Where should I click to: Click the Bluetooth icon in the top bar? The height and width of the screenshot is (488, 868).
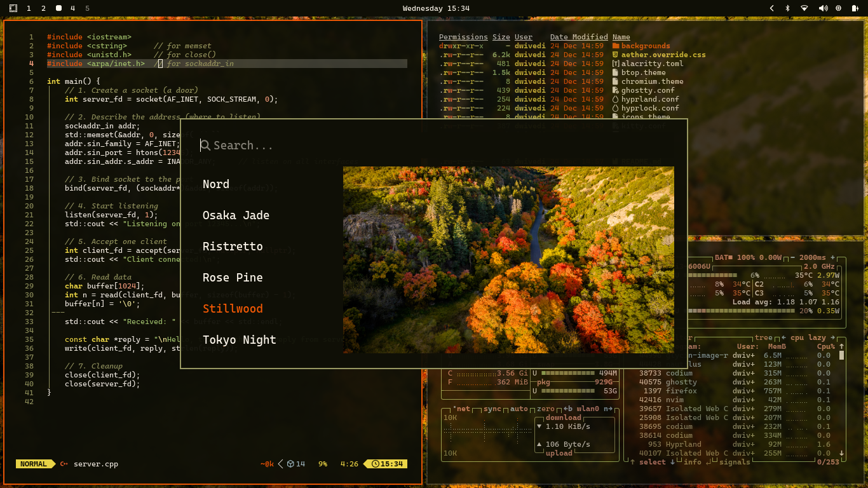tap(787, 8)
